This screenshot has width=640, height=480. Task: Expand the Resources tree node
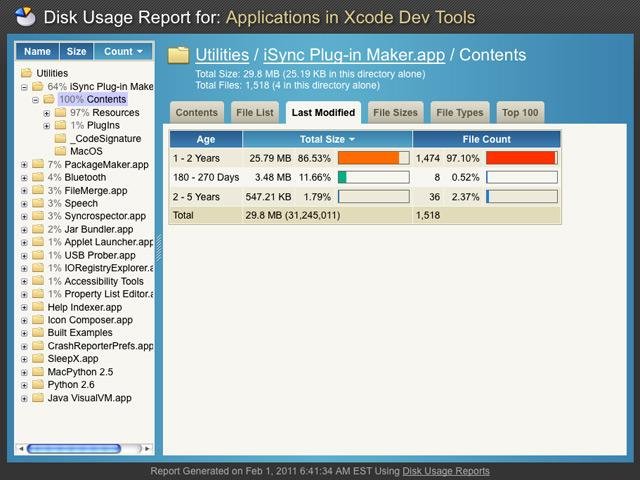[47, 113]
